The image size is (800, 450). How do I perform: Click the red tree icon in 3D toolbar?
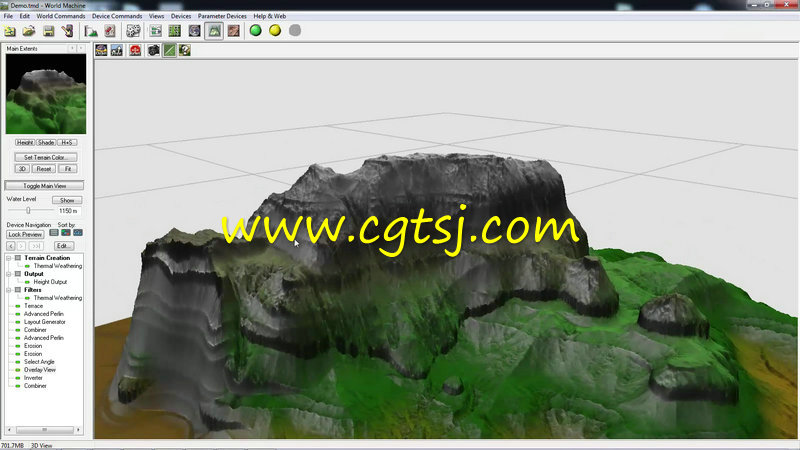click(x=135, y=50)
